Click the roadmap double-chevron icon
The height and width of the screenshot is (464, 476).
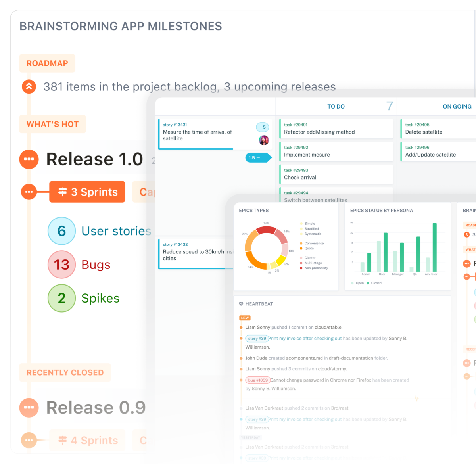[29, 86]
